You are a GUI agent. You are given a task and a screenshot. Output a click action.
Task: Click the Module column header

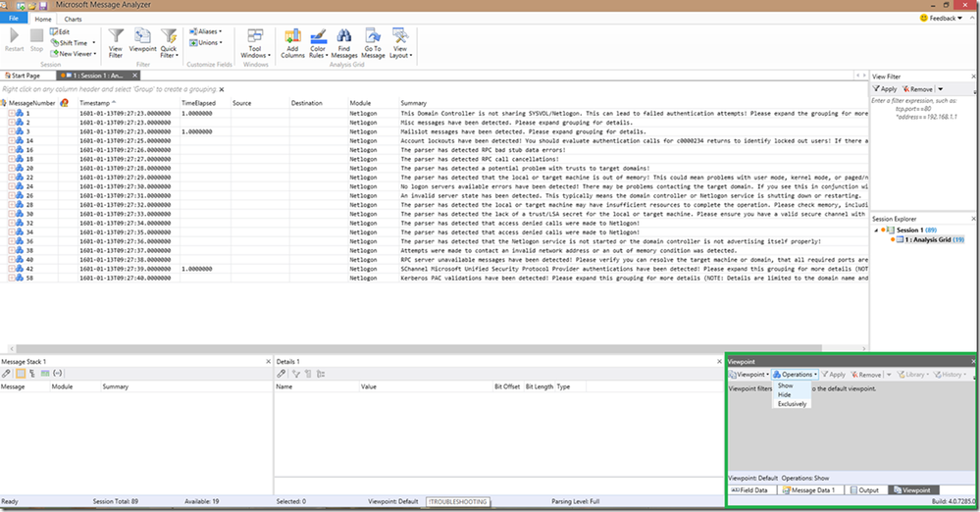(360, 103)
